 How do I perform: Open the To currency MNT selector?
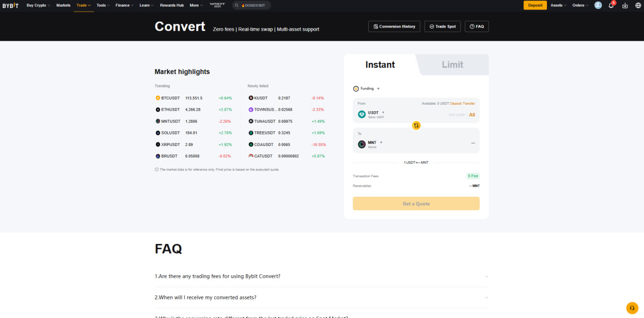370,144
